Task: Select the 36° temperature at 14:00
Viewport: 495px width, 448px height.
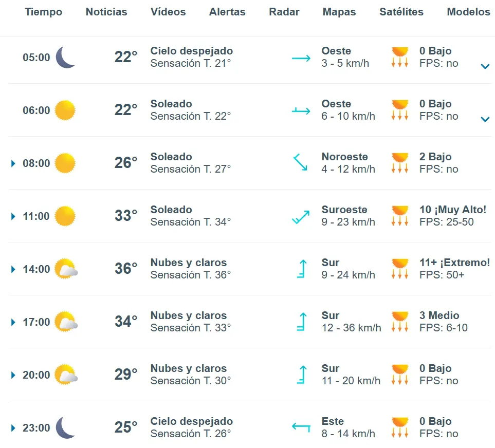Action: click(126, 269)
